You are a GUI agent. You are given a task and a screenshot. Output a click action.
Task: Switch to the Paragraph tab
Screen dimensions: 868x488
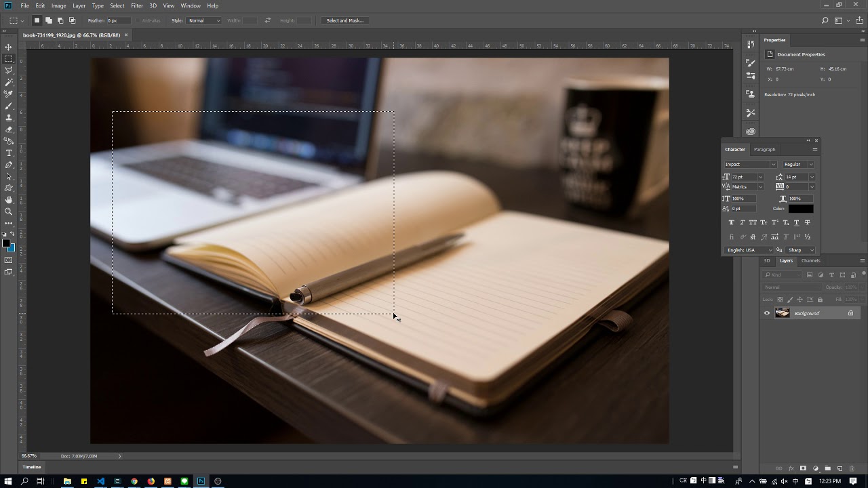[764, 149]
